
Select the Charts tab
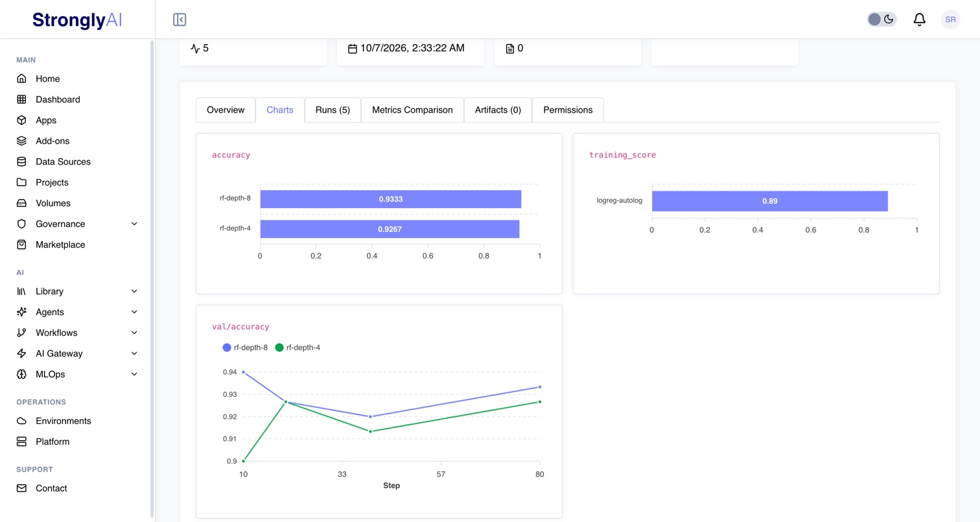[x=280, y=110]
